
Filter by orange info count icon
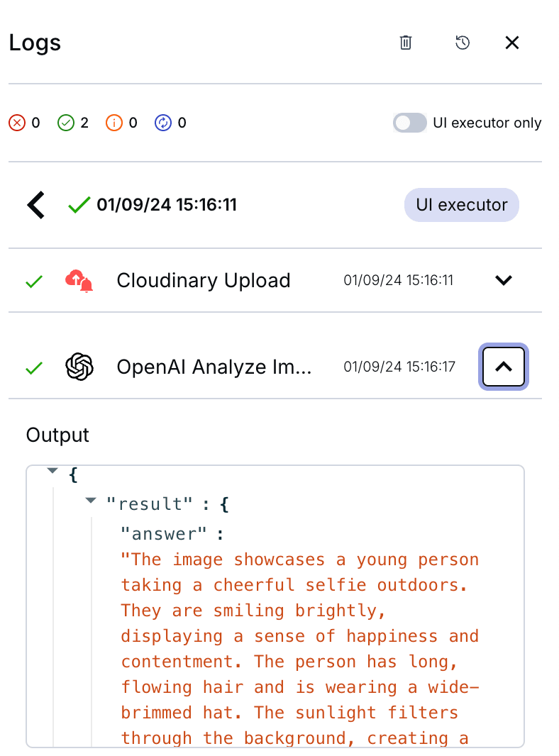pos(114,123)
